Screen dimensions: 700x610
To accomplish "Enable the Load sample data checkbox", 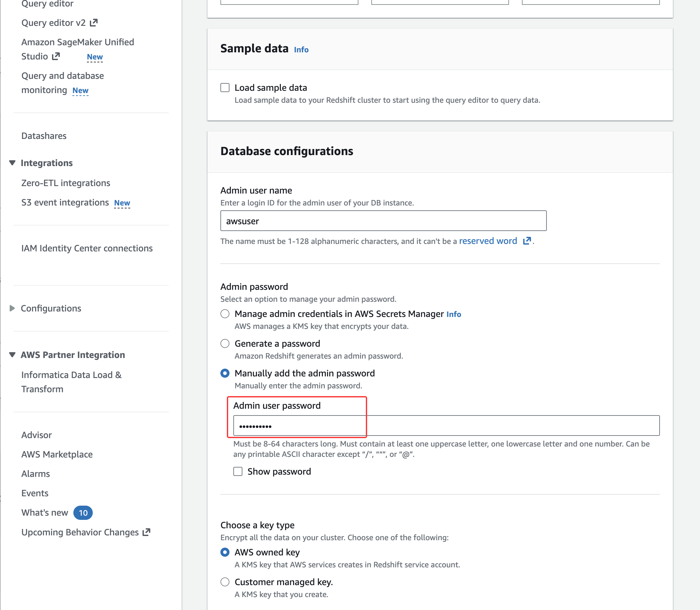I will click(225, 88).
